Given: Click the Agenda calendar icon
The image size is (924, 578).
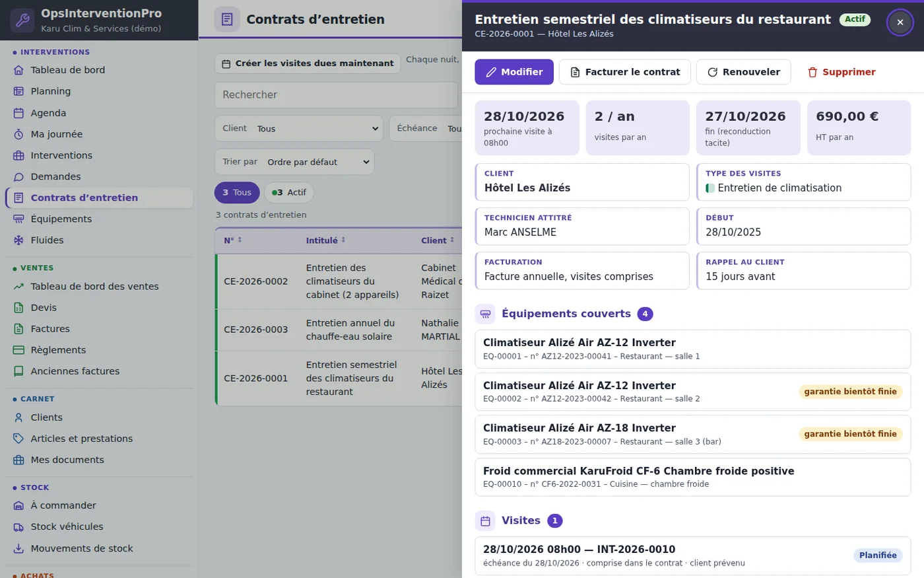Looking at the screenshot, I should coord(18,113).
